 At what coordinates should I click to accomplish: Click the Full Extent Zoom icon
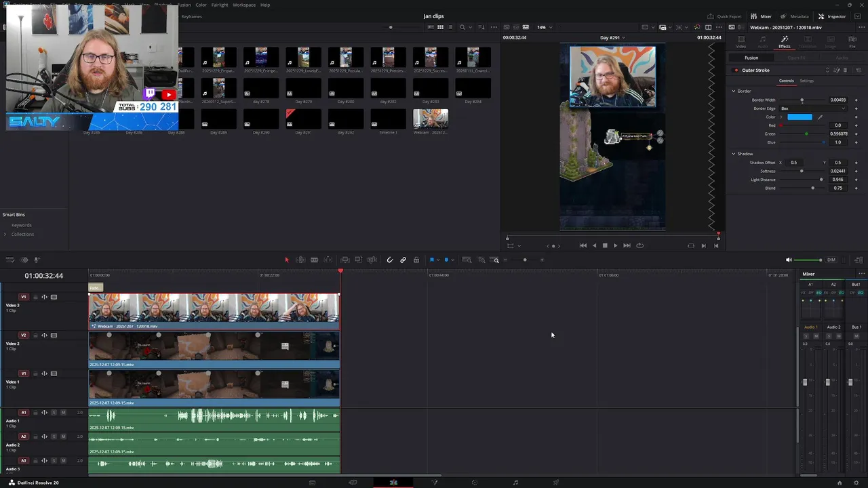(467, 260)
